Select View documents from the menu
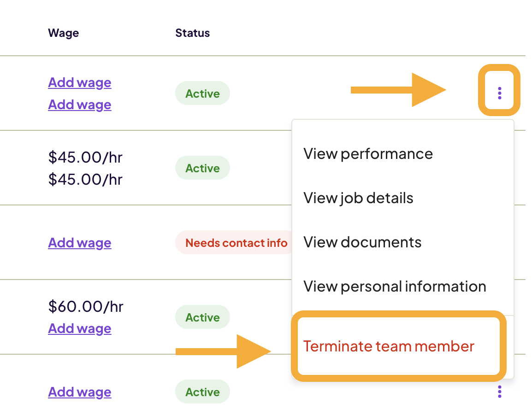 pos(362,242)
